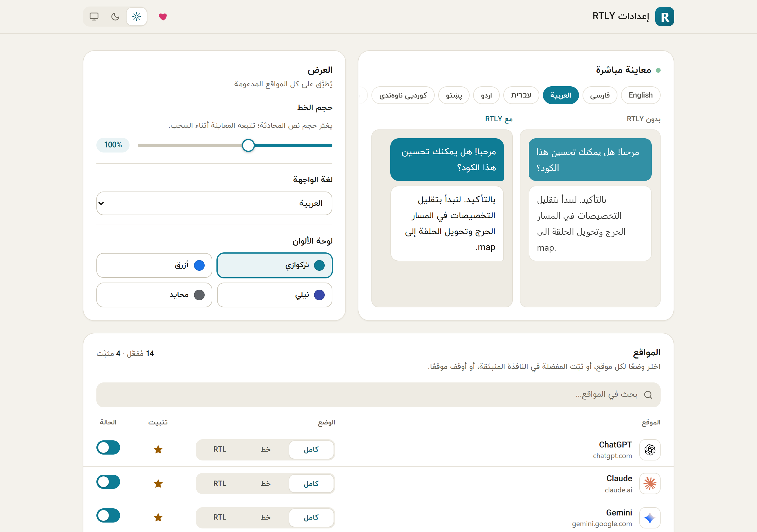Select the فارسی preview tab
Image resolution: width=757 pixels, height=532 pixels.
point(599,95)
